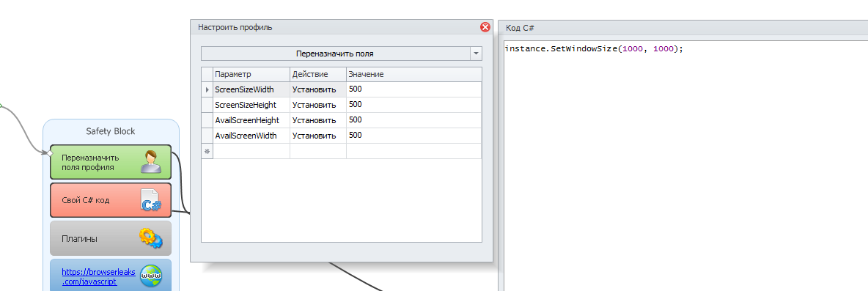
Task: Click Установить action in the ScreenSizeWidth row
Action: coord(318,89)
